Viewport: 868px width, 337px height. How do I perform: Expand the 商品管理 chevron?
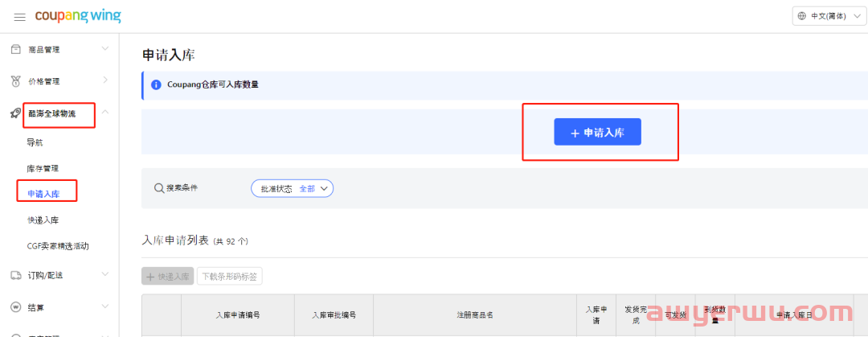(x=105, y=49)
